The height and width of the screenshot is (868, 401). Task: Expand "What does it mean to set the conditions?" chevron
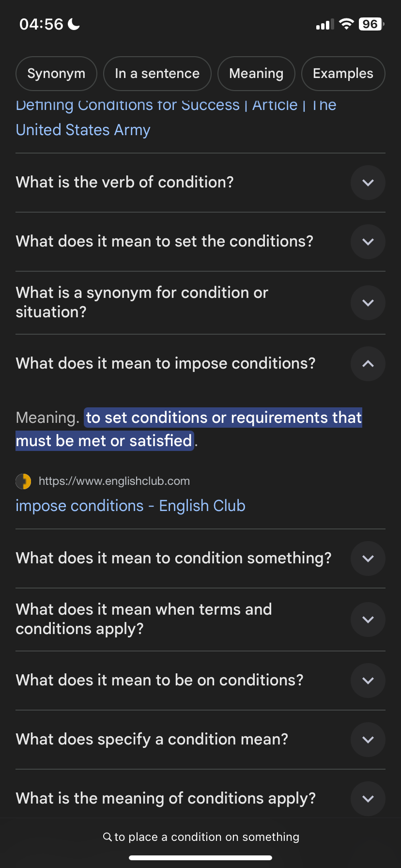tap(368, 242)
